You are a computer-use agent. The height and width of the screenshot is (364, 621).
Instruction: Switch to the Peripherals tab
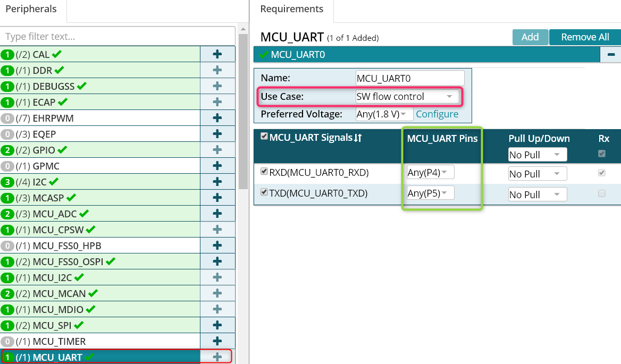32,9
